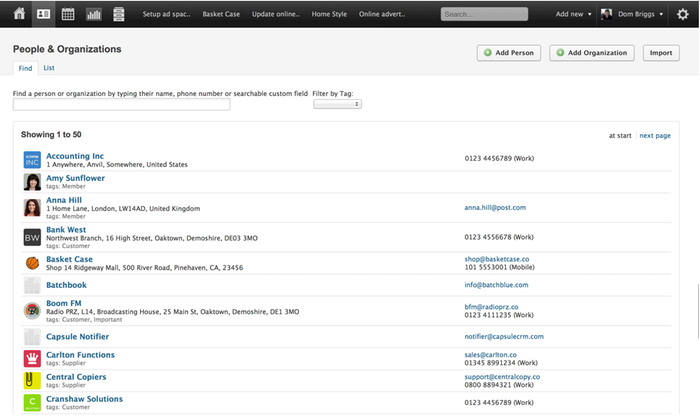Email shop@basketcase.co
This screenshot has width=700, height=419.
pos(497,259)
